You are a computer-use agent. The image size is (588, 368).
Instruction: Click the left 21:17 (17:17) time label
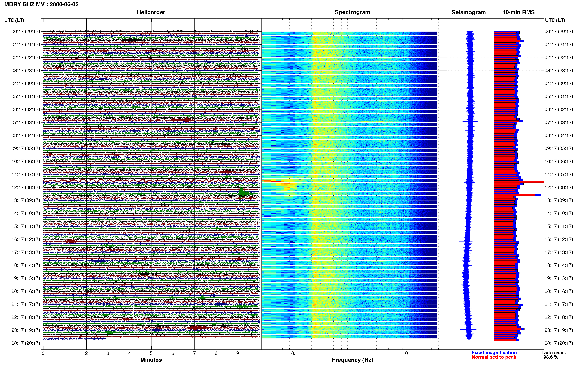[x=26, y=304]
